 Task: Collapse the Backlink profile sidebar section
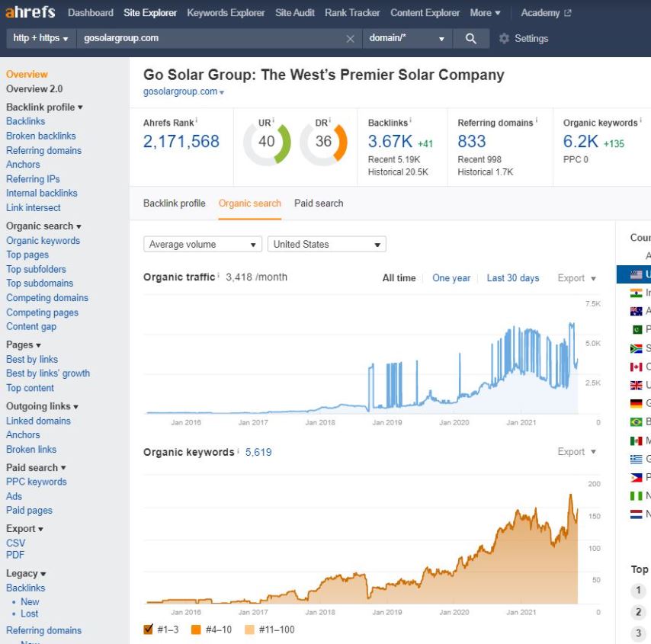pos(44,107)
